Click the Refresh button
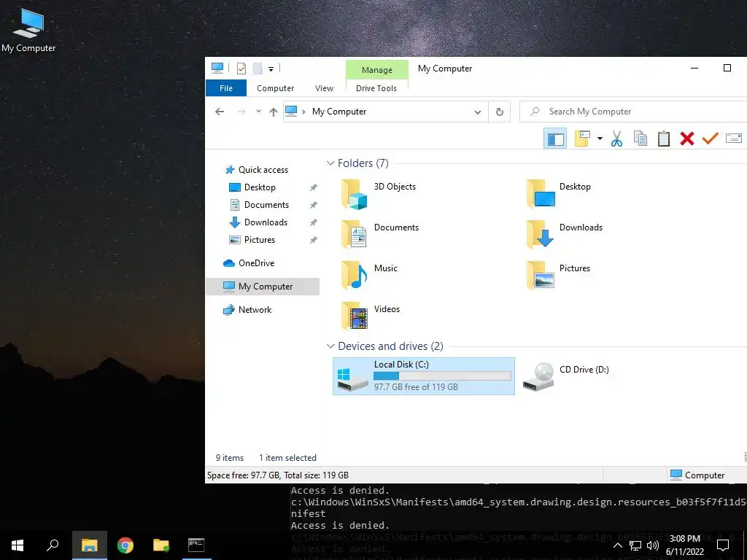Viewport: 747px width, 560px height. pyautogui.click(x=499, y=112)
